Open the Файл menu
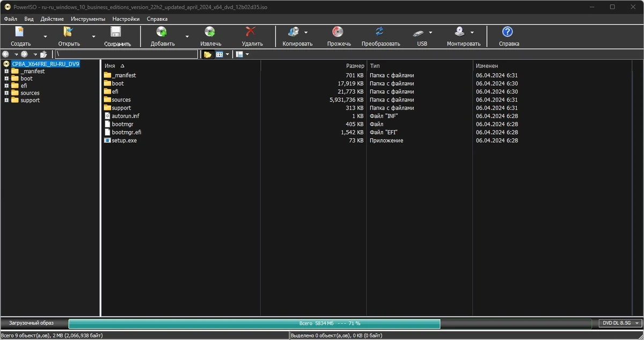The height and width of the screenshot is (340, 644). 11,19
